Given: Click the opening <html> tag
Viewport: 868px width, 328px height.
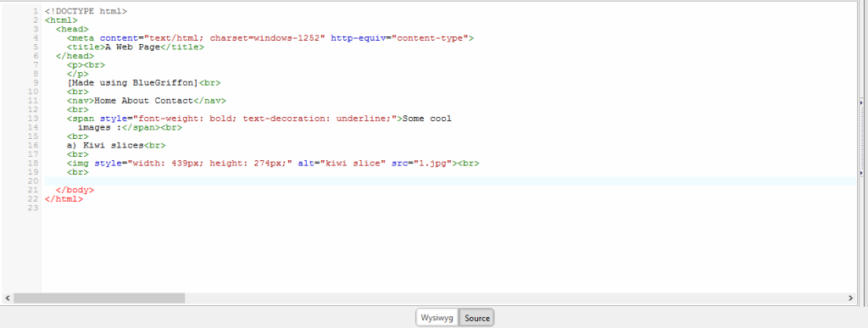Looking at the screenshot, I should click(61, 19).
